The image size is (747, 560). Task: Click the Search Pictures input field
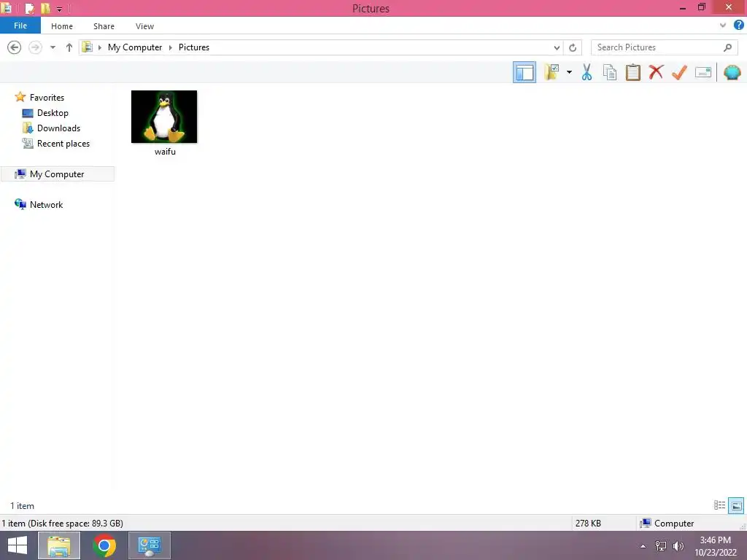tap(659, 47)
